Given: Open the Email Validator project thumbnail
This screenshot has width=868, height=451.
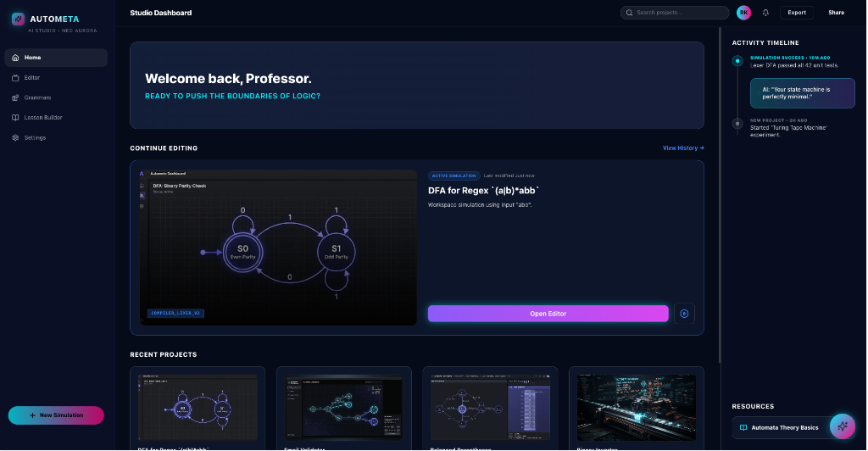Looking at the screenshot, I should (x=344, y=408).
